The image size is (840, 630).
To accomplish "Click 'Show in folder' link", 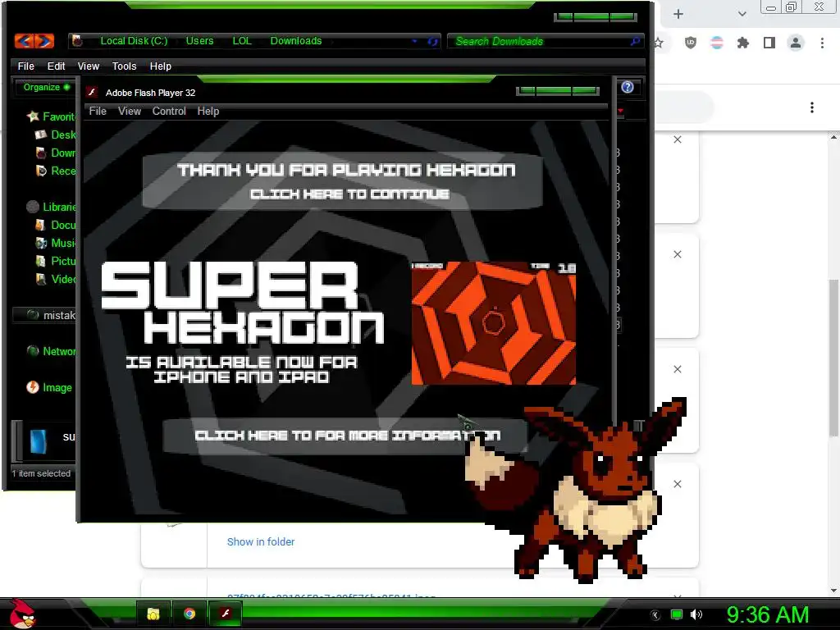I will point(260,541).
